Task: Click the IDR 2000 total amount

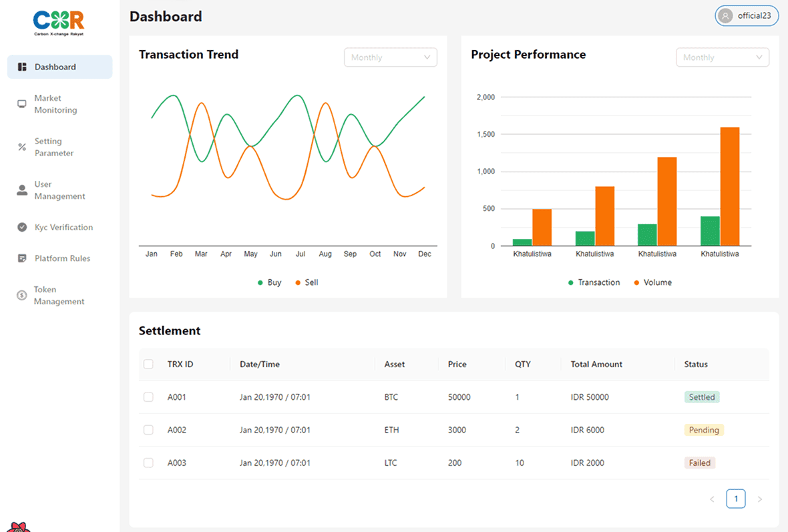Action: 588,463
